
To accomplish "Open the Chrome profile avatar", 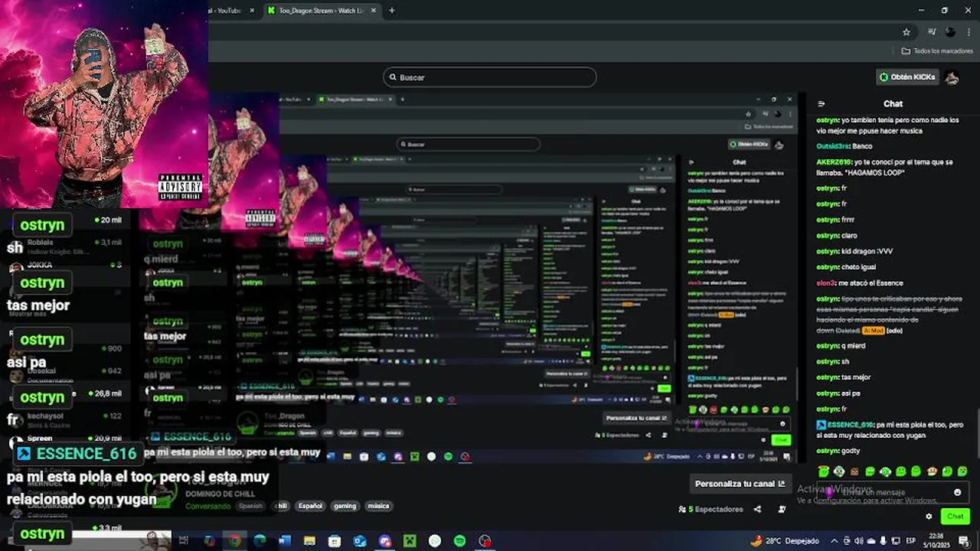I will point(950,32).
